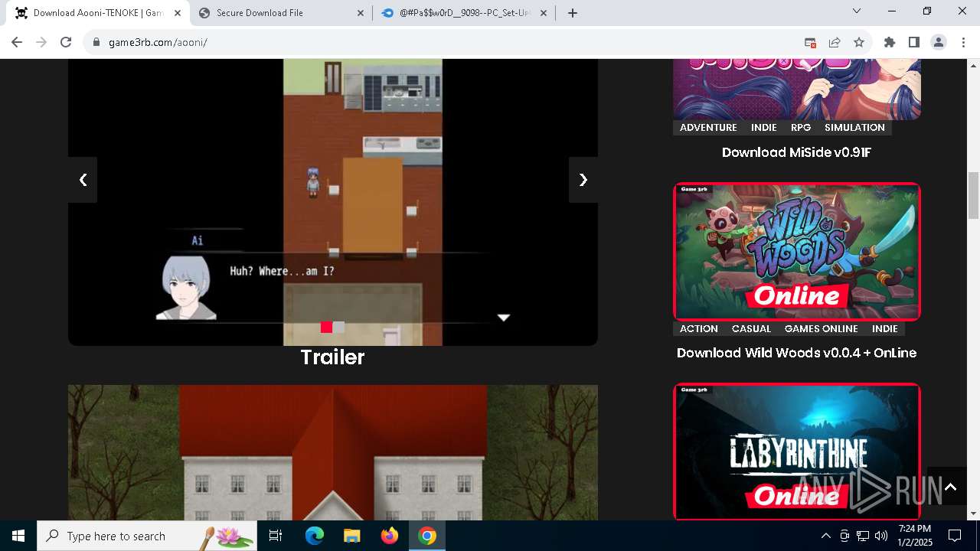Click the trailer house image

coord(333,452)
